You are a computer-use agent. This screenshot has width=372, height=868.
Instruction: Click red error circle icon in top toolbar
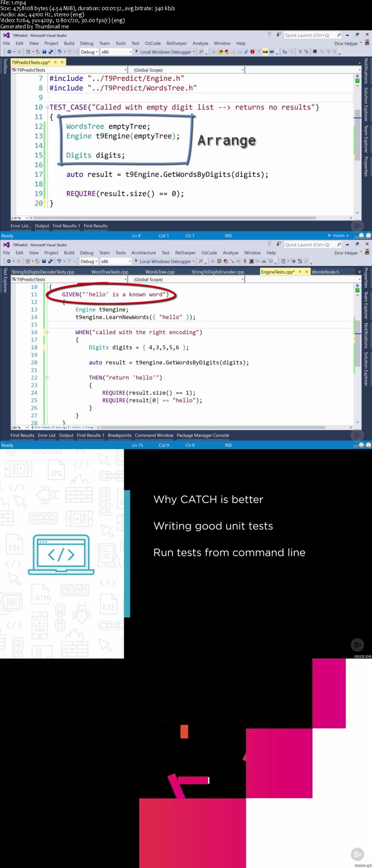tap(252, 52)
